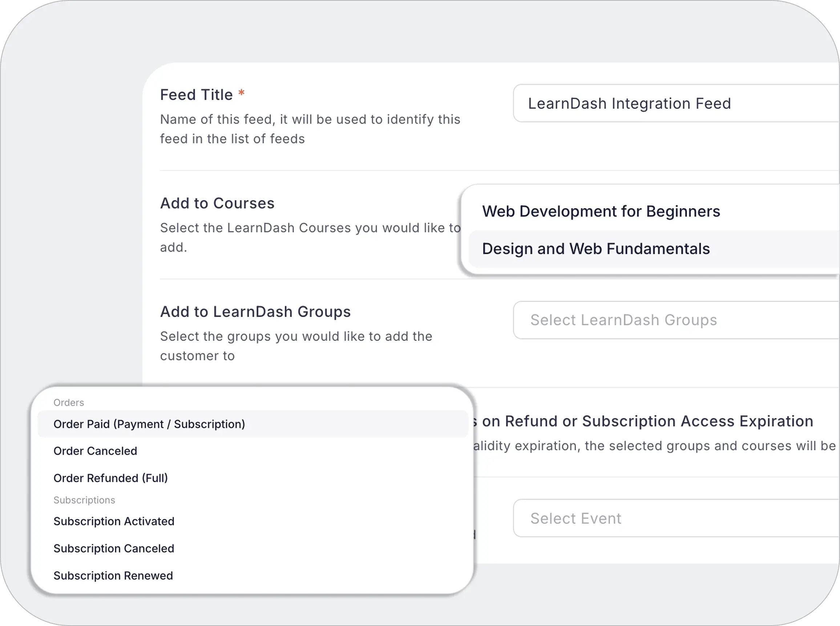This screenshot has height=626, width=840.
Task: Click the Subscriptions group header
Action: point(84,500)
